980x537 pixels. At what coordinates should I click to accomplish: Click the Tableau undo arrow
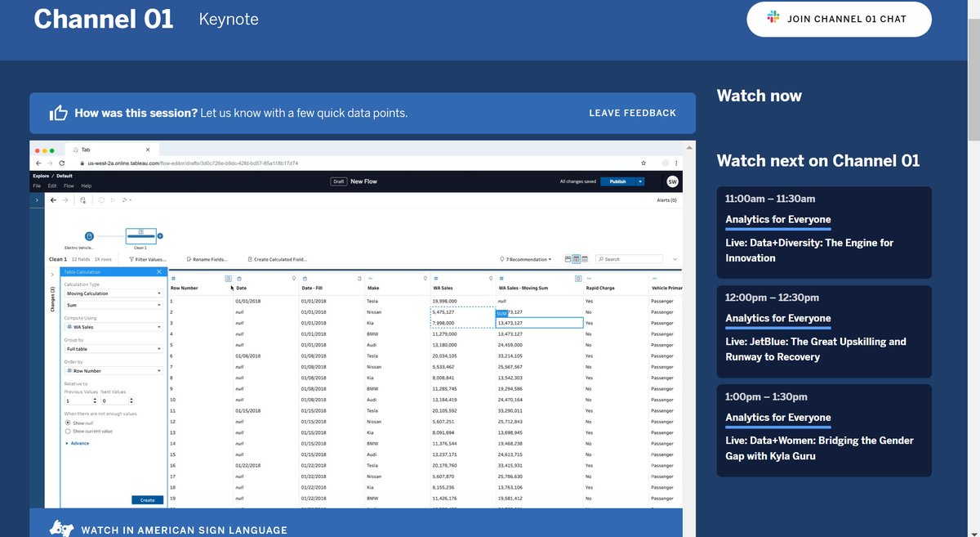click(54, 199)
